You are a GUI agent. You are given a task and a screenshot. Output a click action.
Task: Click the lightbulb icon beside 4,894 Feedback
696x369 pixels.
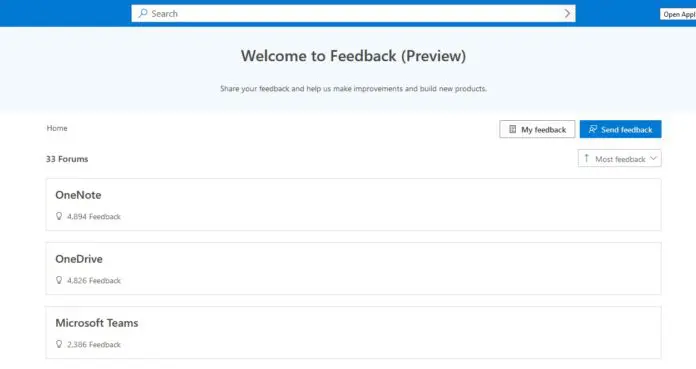tap(59, 216)
